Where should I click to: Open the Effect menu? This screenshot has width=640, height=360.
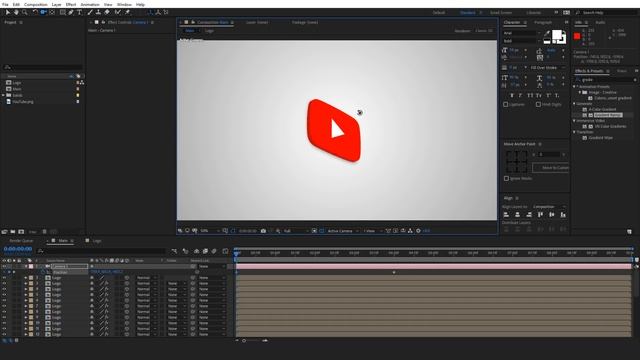coord(71,4)
